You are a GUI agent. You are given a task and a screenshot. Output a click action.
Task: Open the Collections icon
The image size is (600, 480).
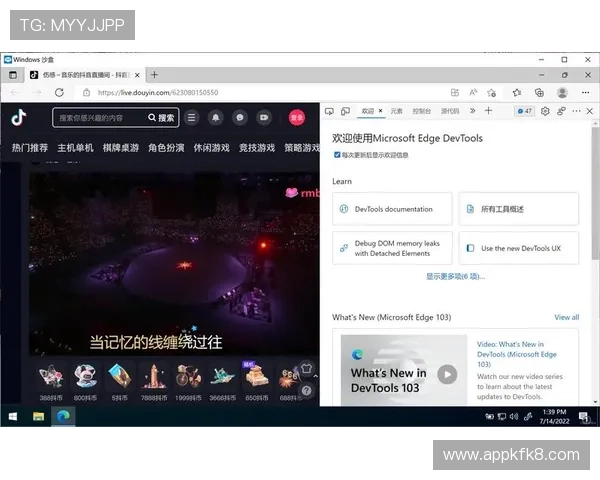[x=539, y=93]
